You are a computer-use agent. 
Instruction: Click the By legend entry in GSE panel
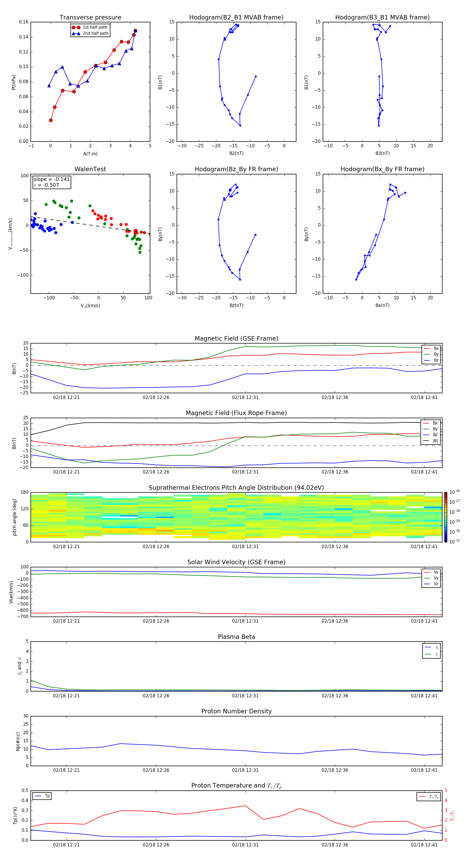431,354
